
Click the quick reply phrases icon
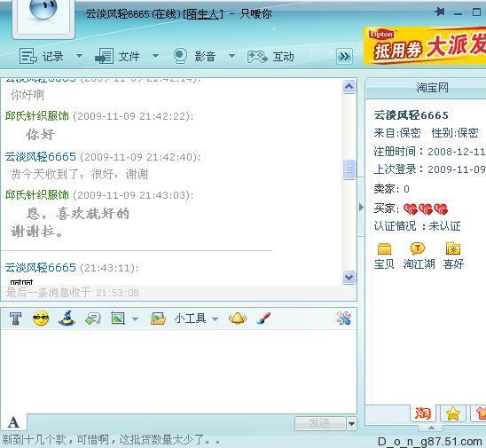click(x=92, y=318)
